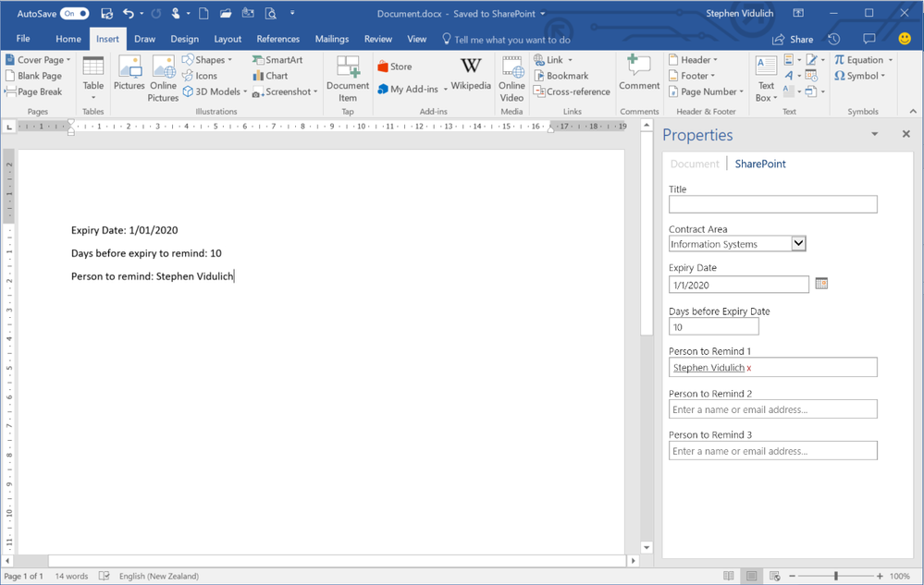Undo the last action from Quick Access Toolbar
The image size is (924, 585).
tap(129, 12)
